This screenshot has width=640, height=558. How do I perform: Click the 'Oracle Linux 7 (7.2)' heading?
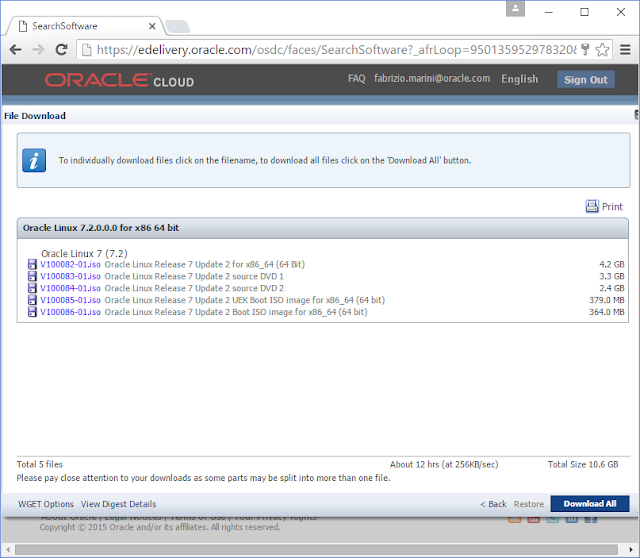(84, 253)
